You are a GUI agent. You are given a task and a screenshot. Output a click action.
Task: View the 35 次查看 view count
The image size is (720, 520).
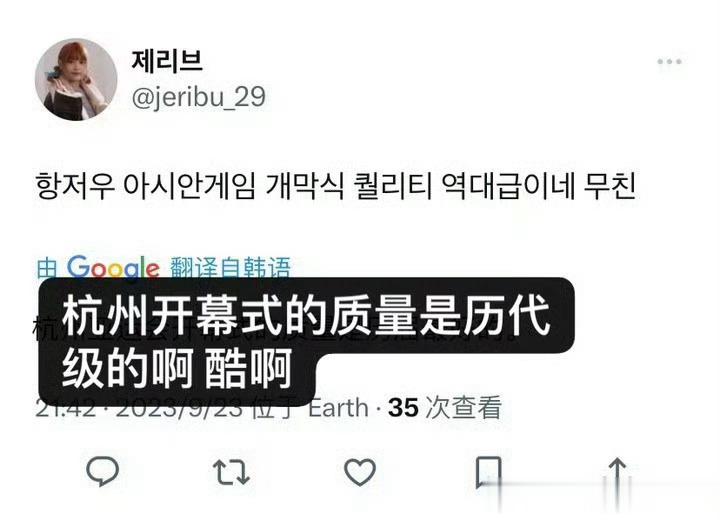(444, 407)
